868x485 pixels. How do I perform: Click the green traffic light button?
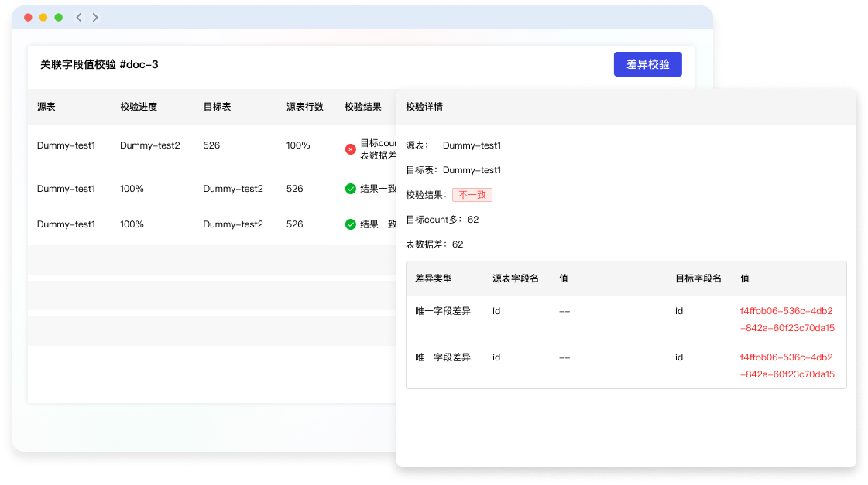pyautogui.click(x=57, y=16)
